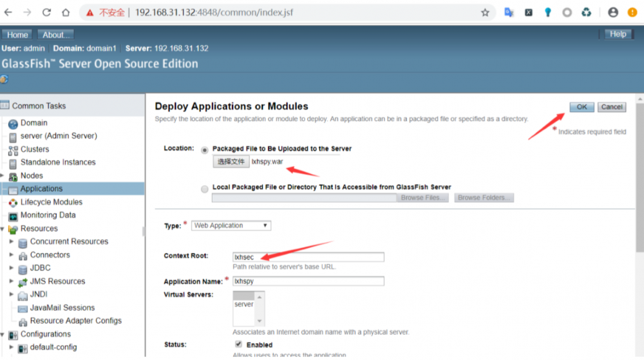Image resolution: width=644 pixels, height=360 pixels.
Task: Collapse the Resources tree node
Action: tap(3, 229)
